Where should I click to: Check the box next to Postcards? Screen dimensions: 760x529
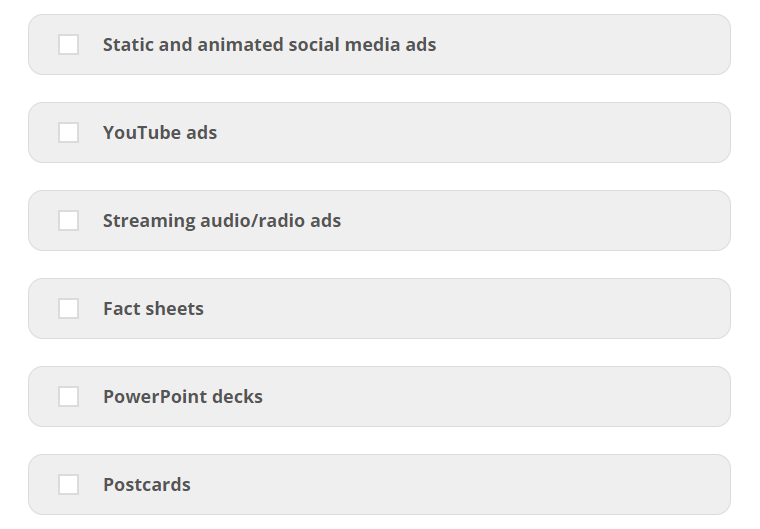[x=68, y=485]
